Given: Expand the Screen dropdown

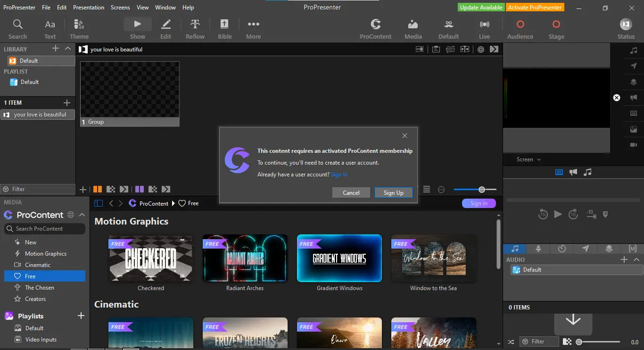Looking at the screenshot, I should (x=528, y=159).
